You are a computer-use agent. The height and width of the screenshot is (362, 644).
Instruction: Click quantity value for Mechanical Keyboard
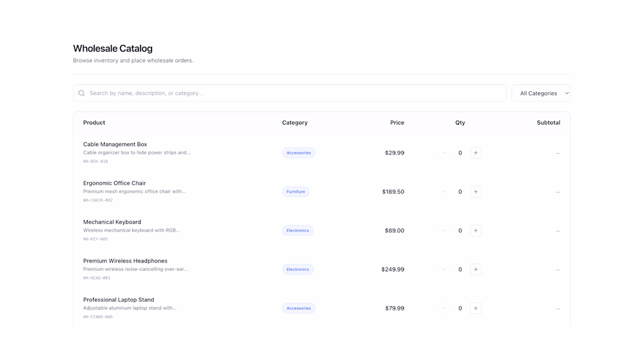pyautogui.click(x=460, y=230)
